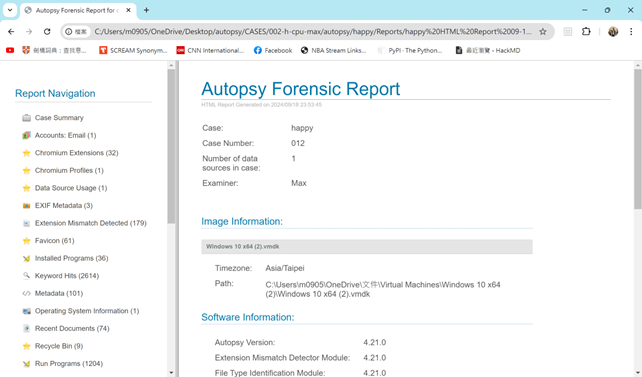
Task: Go back with the browser back arrow
Action: pos(11,32)
